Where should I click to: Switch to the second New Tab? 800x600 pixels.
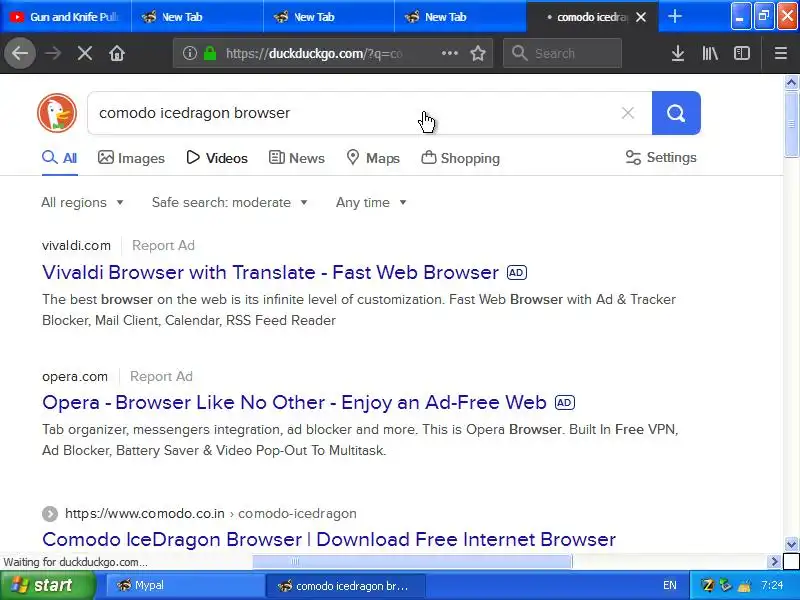tap(329, 17)
